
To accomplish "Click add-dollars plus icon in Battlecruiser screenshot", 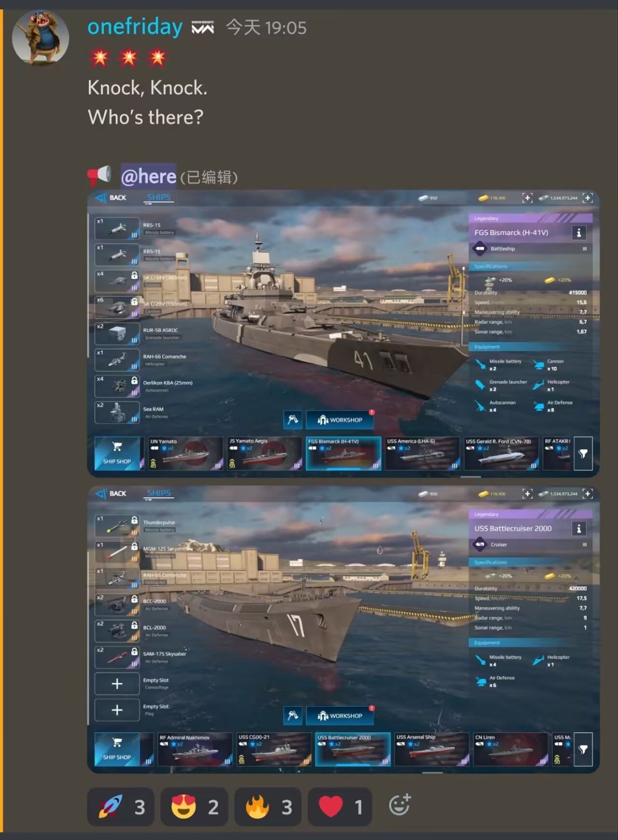I will tap(588, 494).
